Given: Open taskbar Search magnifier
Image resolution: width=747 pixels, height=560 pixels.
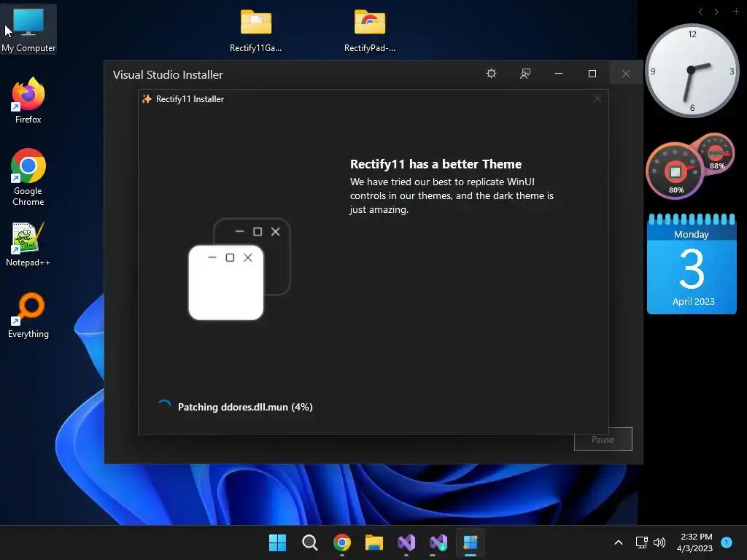Looking at the screenshot, I should 309,542.
